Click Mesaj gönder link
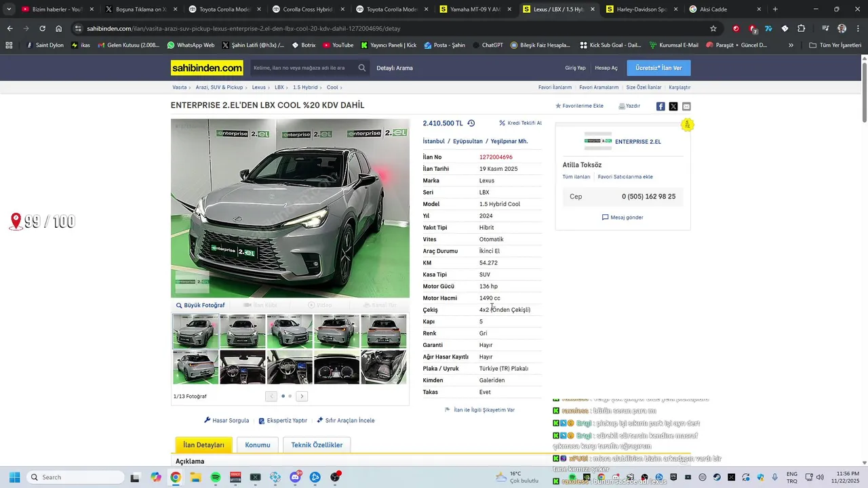The width and height of the screenshot is (868, 488). (623, 218)
